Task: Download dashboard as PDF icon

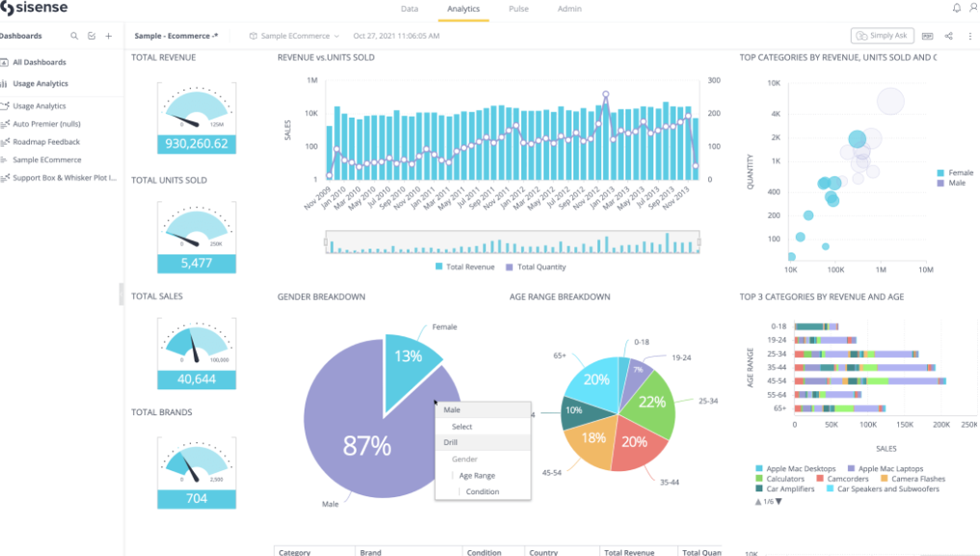Action: click(x=928, y=37)
